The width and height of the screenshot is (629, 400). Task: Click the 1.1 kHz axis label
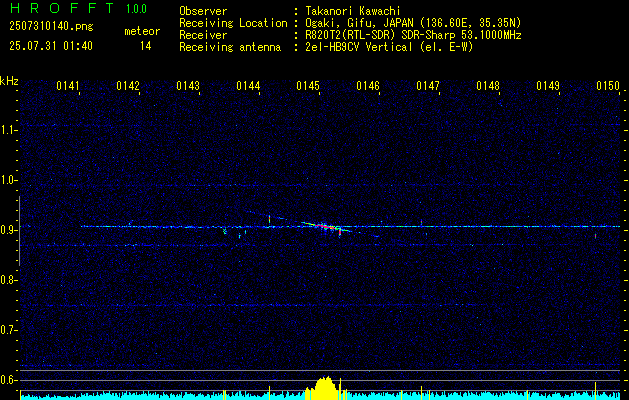[x=7, y=130]
